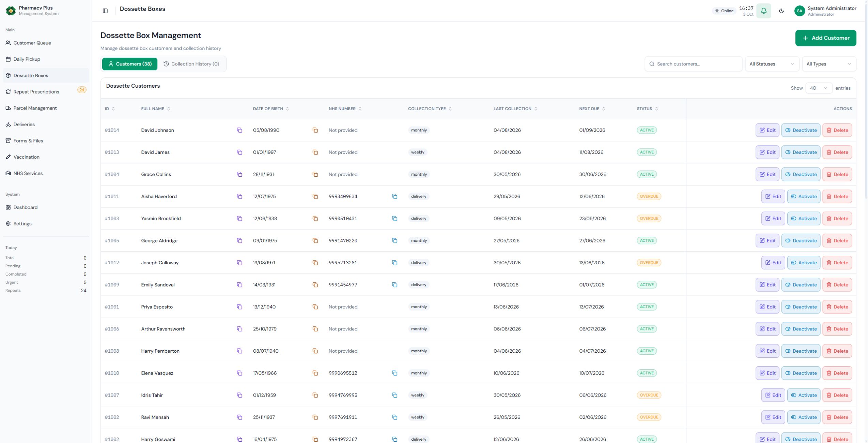This screenshot has width=868, height=443.
Task: Focus the Search customers field
Action: pos(693,64)
